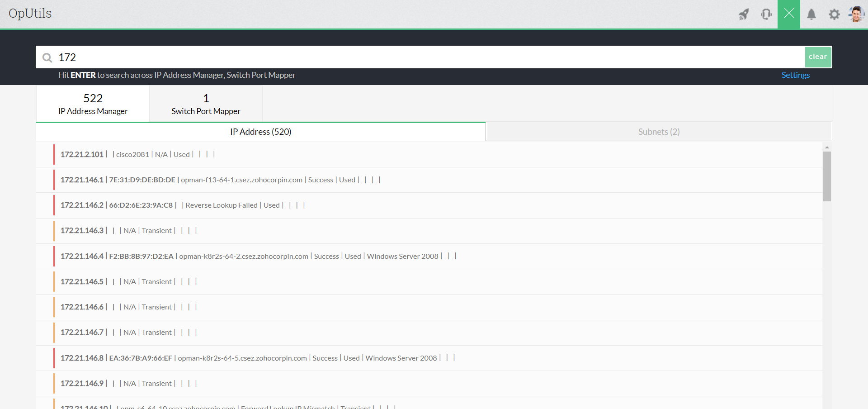Image resolution: width=868 pixels, height=409 pixels.
Task: Select the IP Address (520) tab
Action: 261,132
